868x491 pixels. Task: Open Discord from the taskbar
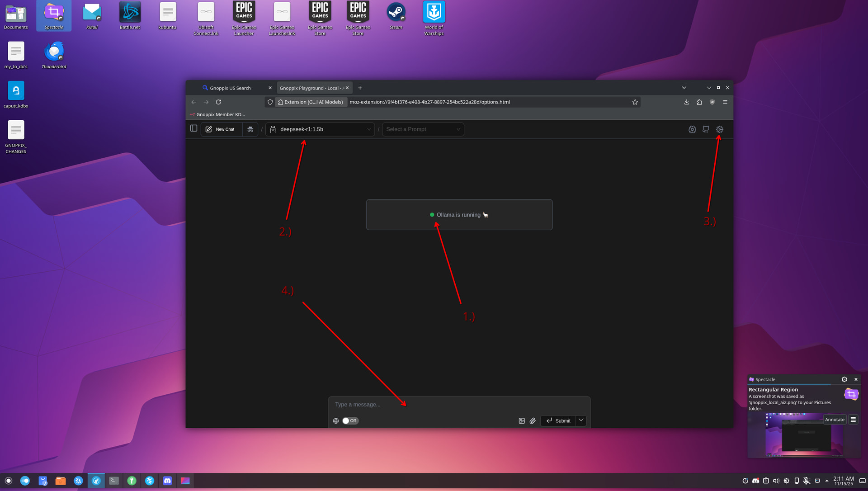click(x=167, y=481)
